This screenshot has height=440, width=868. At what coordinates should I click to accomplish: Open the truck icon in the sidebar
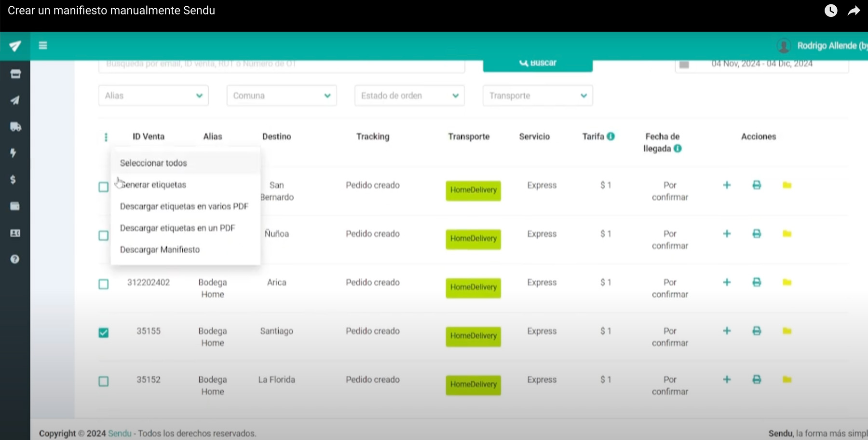click(x=15, y=127)
